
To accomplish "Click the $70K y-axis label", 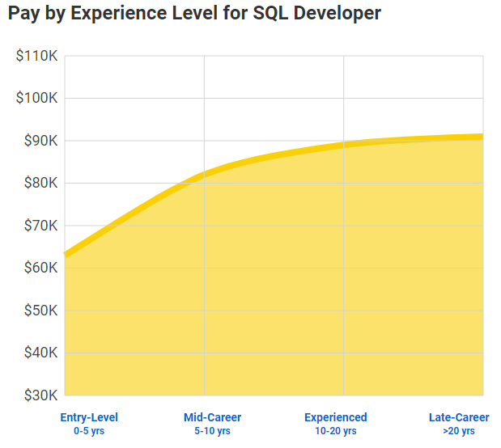I will pyautogui.click(x=39, y=226).
